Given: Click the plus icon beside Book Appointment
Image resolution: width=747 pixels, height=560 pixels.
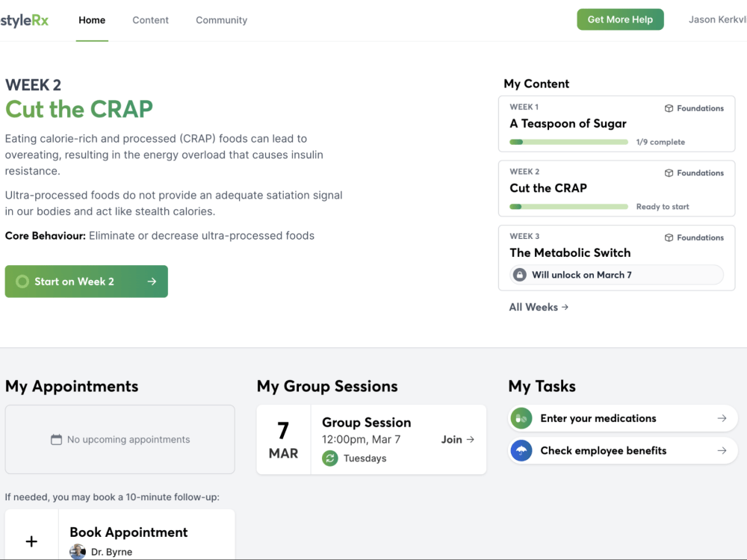Looking at the screenshot, I should pyautogui.click(x=31, y=541).
